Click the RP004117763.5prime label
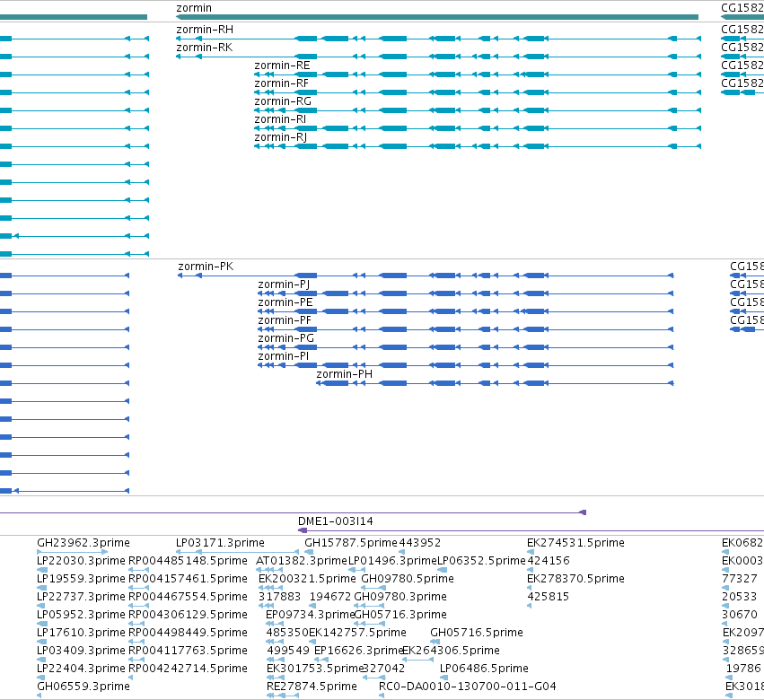The height and width of the screenshot is (700, 764). click(x=188, y=652)
